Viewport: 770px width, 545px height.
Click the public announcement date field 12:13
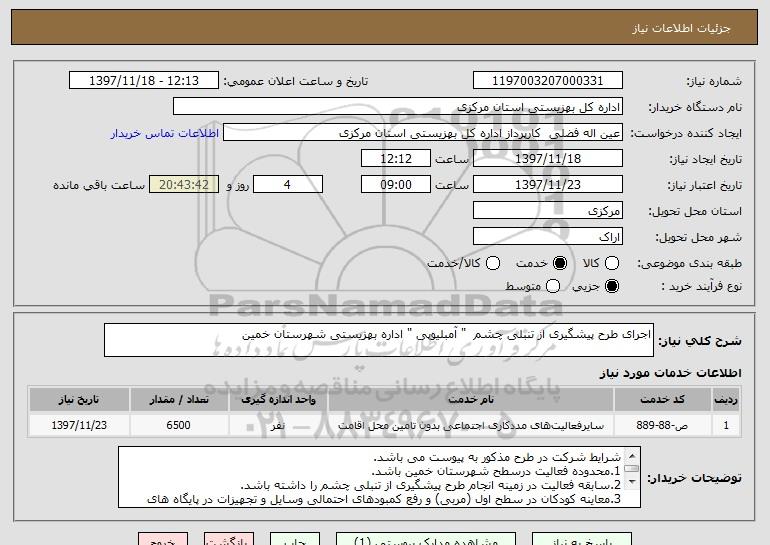point(144,81)
